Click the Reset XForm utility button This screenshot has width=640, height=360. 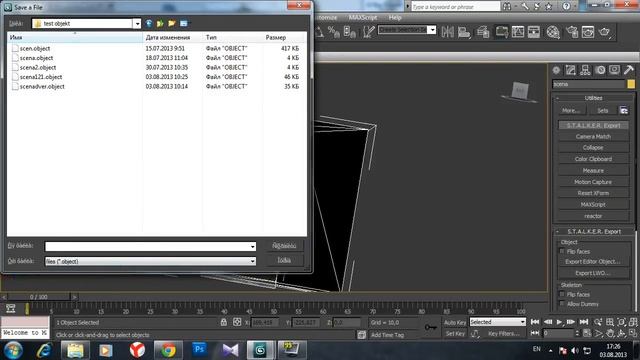(x=593, y=193)
